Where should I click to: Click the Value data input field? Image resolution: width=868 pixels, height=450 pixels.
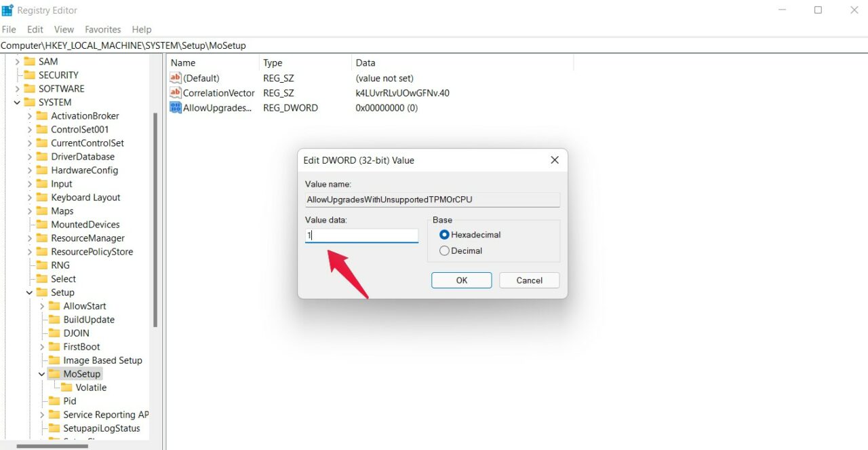pos(361,236)
